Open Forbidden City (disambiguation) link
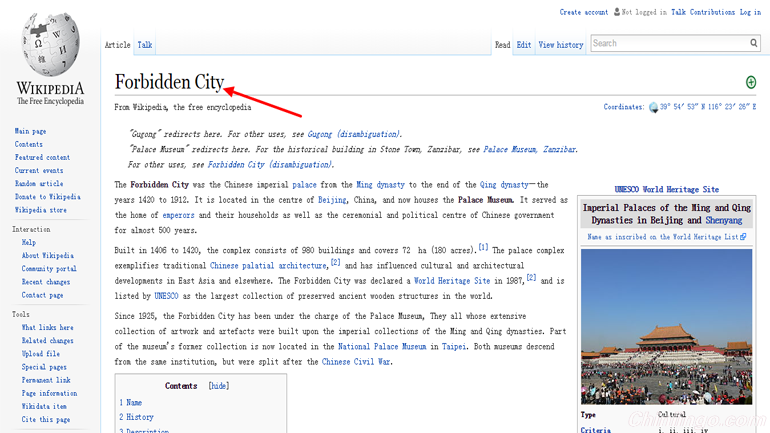 270,164
